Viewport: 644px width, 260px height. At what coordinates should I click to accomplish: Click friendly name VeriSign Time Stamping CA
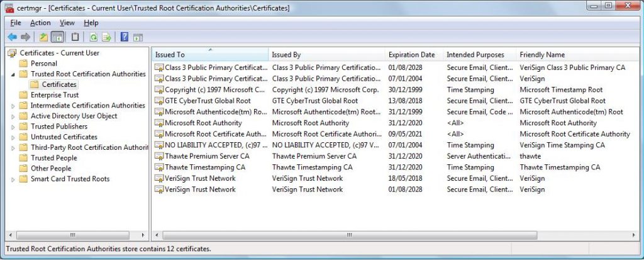(562, 145)
